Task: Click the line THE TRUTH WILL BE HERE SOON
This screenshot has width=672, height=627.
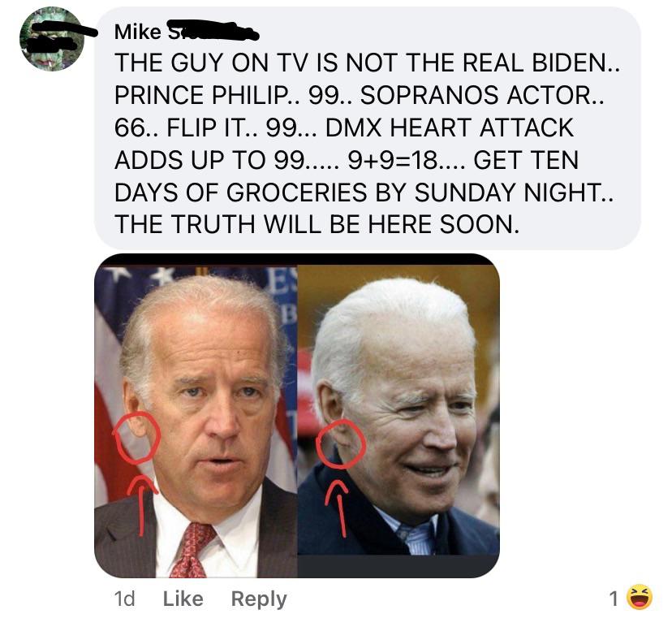Action: point(317,224)
